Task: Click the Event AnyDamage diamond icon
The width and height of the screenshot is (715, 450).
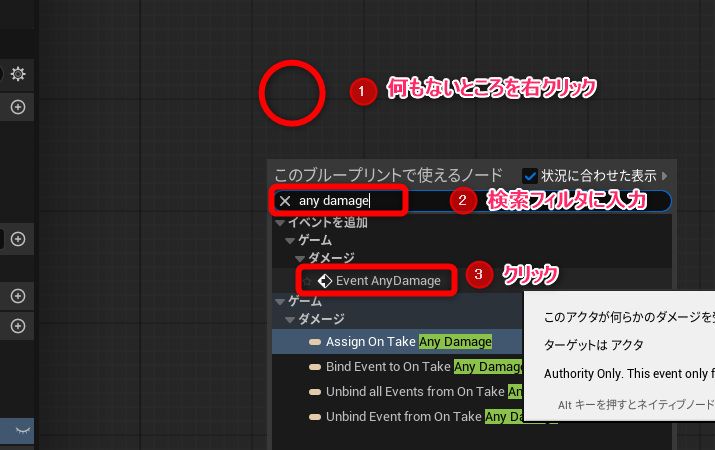Action: [324, 281]
